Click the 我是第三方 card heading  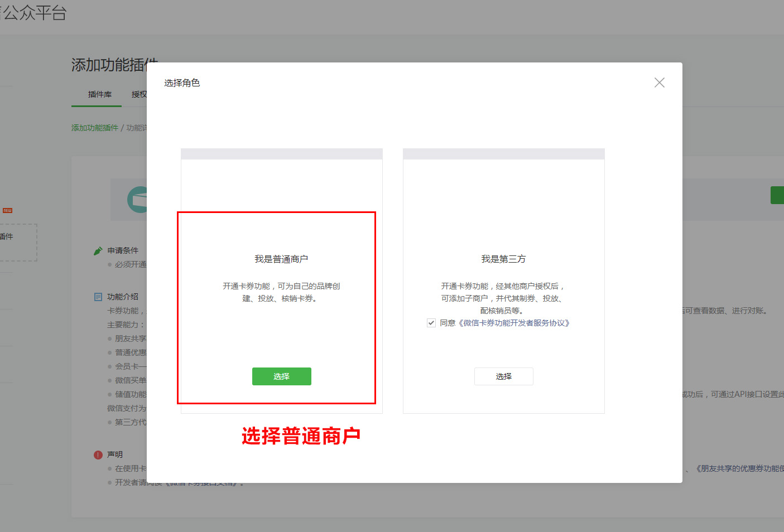pos(503,259)
